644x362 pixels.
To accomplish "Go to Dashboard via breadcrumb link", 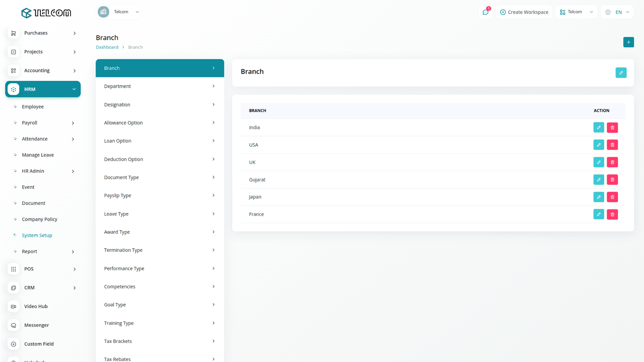I will point(107,47).
